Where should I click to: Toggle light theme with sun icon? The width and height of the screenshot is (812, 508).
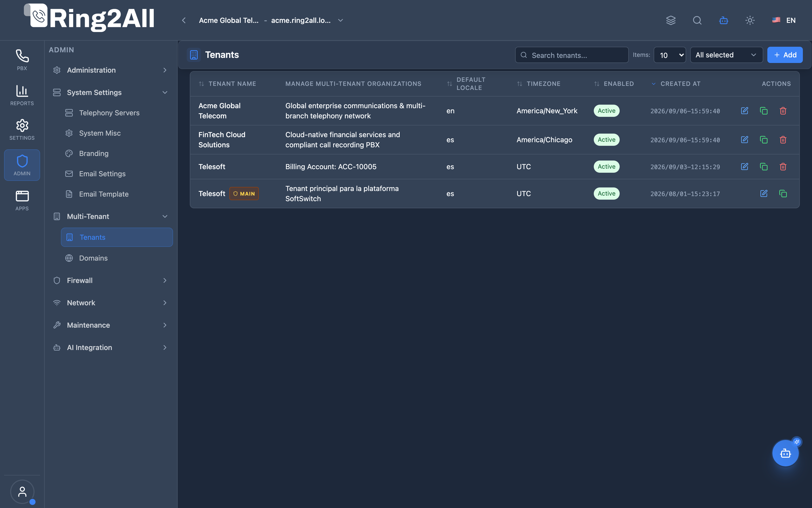(750, 21)
